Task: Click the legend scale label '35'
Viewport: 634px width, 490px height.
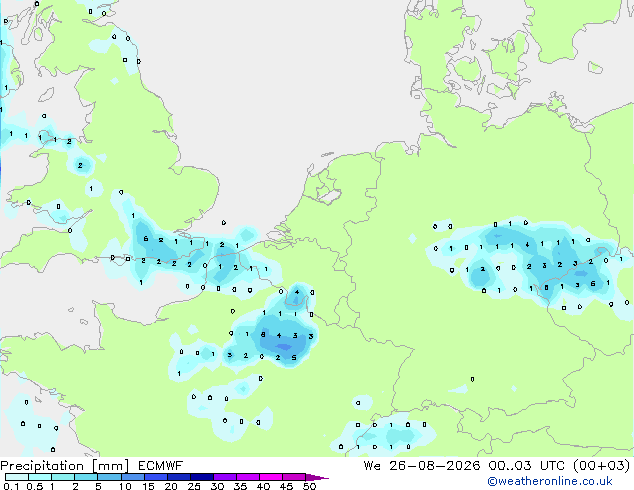Action: (240, 486)
